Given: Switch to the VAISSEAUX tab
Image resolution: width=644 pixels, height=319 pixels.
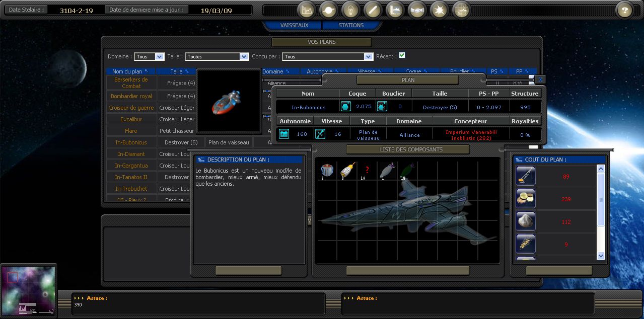Looking at the screenshot, I should pyautogui.click(x=294, y=25).
